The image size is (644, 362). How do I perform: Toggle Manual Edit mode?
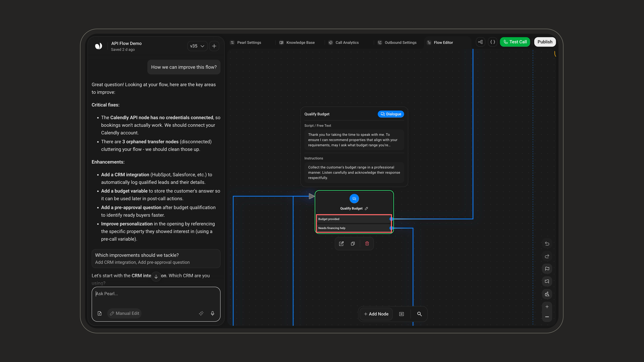pos(125,313)
